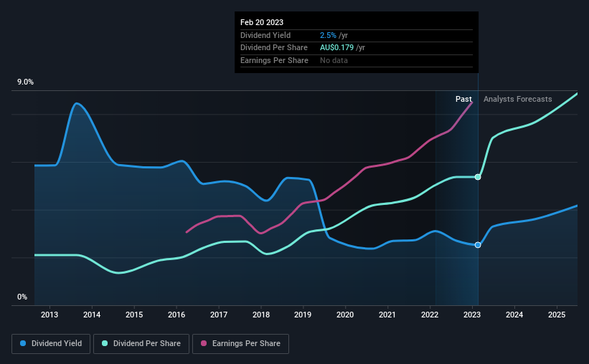This screenshot has height=364, width=589.
Task: Click the pink Earnings Per Share legend dot
Action: (204, 343)
